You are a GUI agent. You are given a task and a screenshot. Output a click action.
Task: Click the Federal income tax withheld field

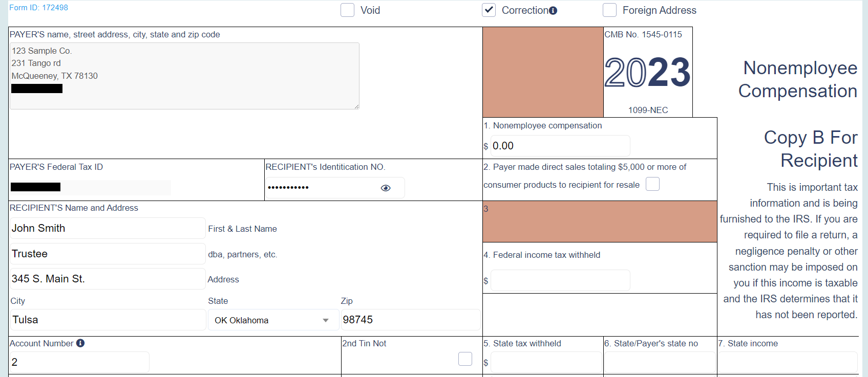560,280
